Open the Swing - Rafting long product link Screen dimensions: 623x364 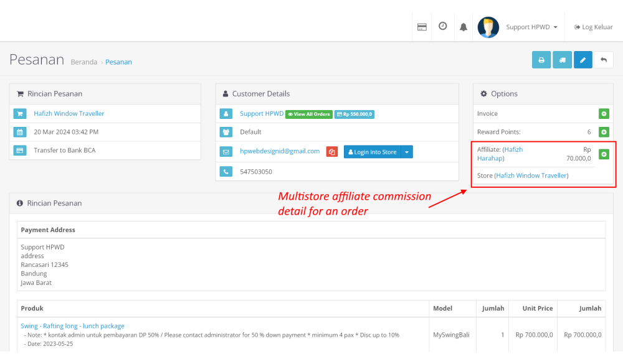(x=72, y=326)
